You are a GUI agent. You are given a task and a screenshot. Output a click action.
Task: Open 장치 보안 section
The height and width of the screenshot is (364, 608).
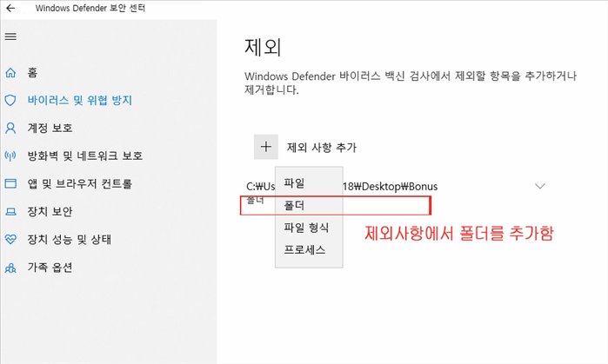pos(50,211)
